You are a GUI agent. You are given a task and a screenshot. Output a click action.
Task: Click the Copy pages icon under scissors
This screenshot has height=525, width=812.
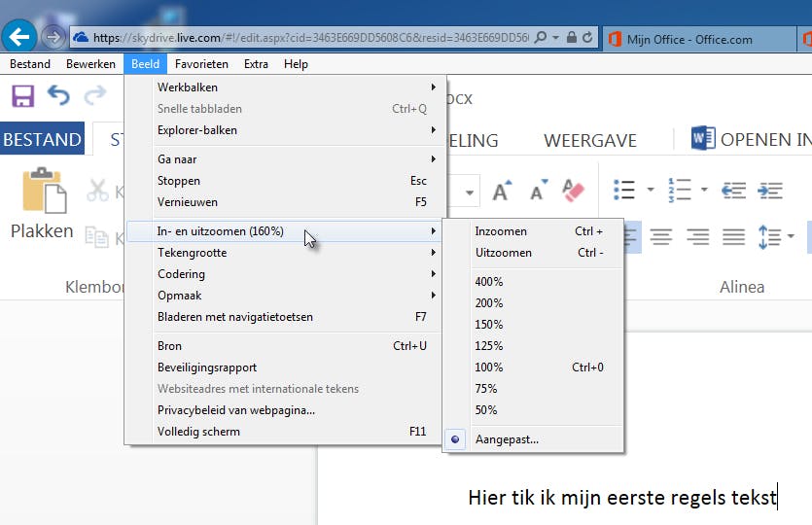click(97, 237)
